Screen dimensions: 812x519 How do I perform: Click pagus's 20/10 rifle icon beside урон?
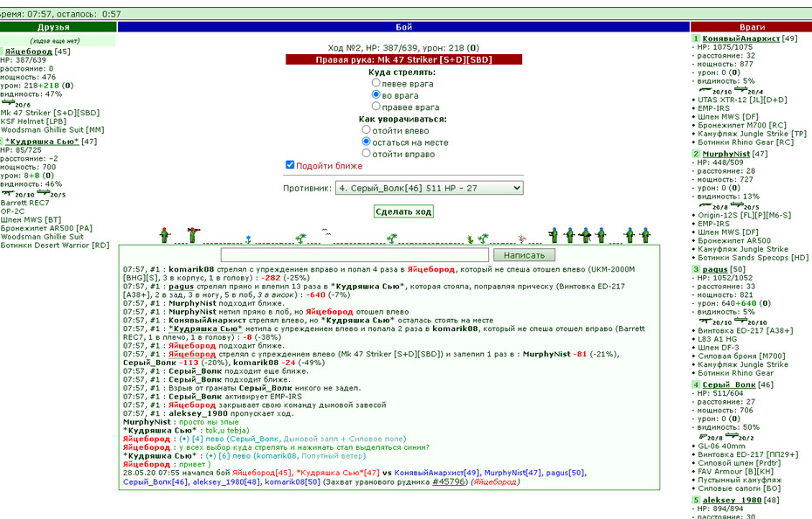pyautogui.click(x=705, y=321)
